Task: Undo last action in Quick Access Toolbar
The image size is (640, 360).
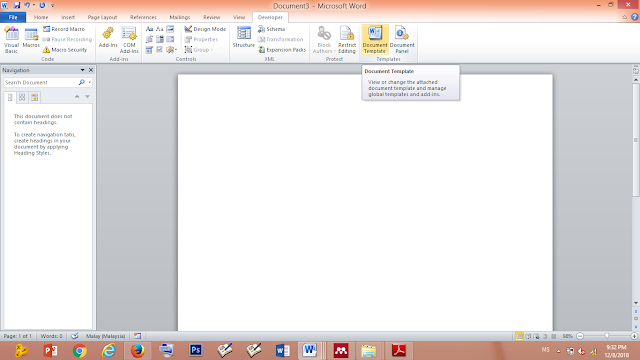Action: click(27, 5)
